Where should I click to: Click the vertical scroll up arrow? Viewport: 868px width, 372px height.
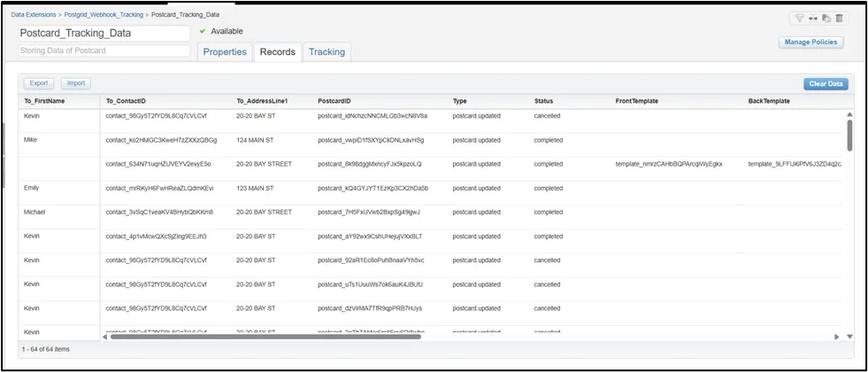(x=849, y=114)
